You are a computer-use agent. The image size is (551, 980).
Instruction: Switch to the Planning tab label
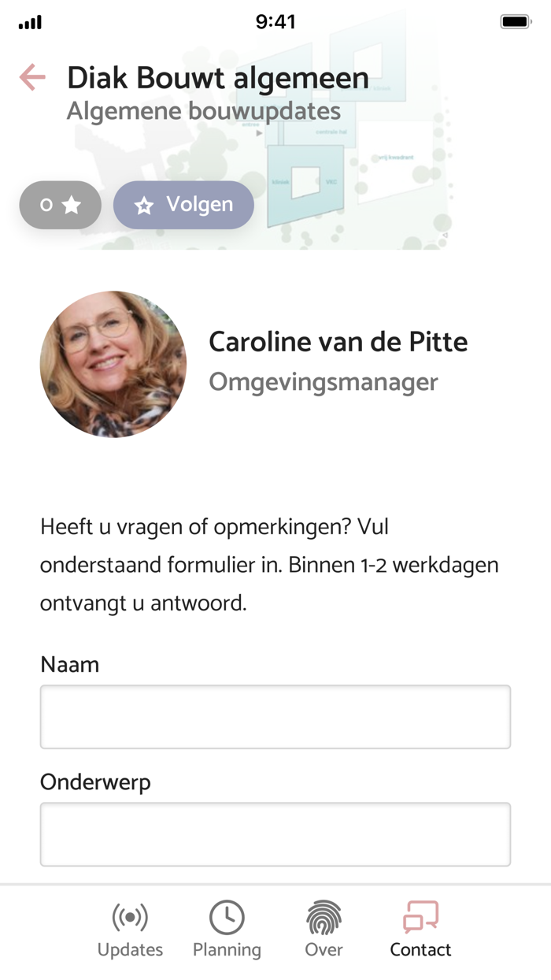(x=227, y=950)
